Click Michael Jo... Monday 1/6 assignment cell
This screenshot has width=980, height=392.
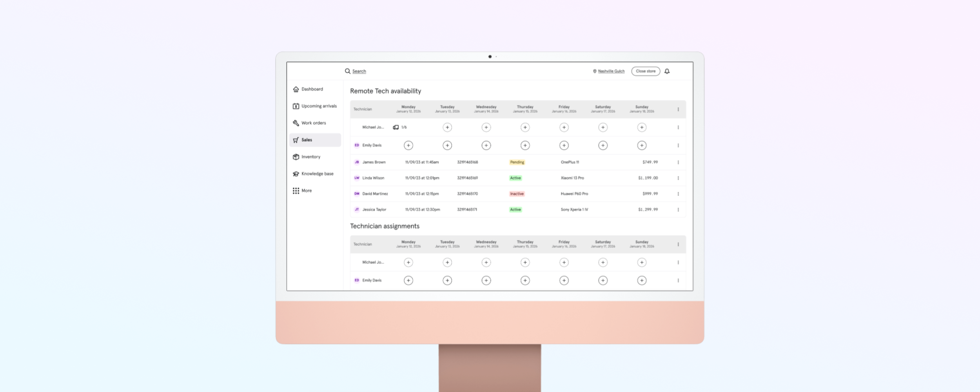[x=400, y=127]
